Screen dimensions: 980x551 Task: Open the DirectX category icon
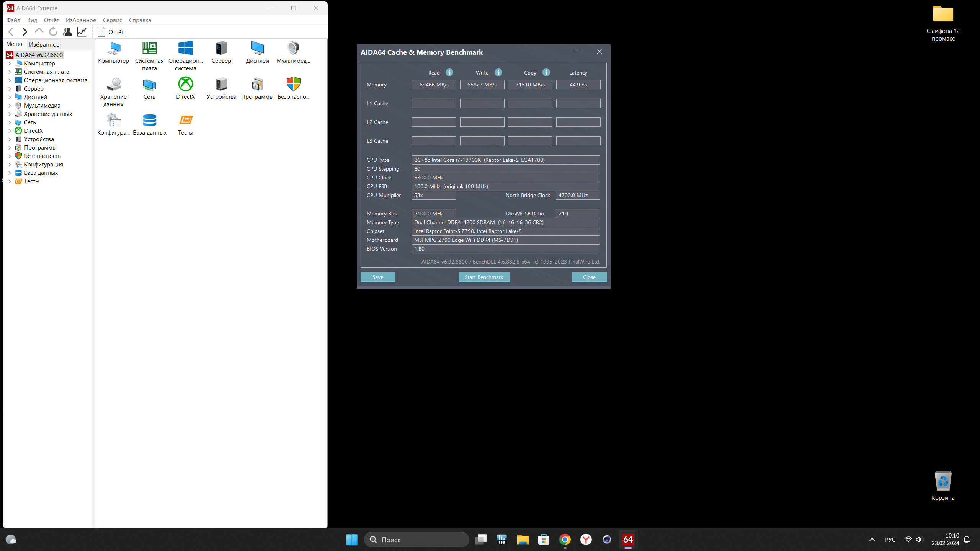pyautogui.click(x=185, y=85)
